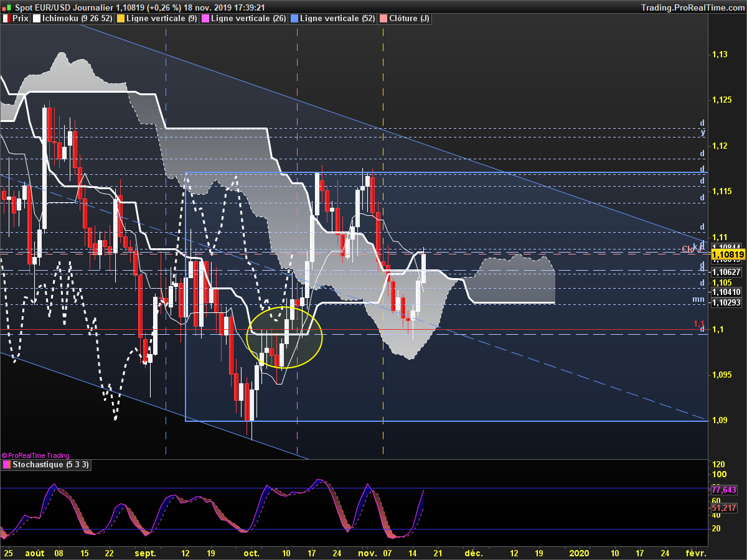Click the nov. date axis label

pos(367,553)
